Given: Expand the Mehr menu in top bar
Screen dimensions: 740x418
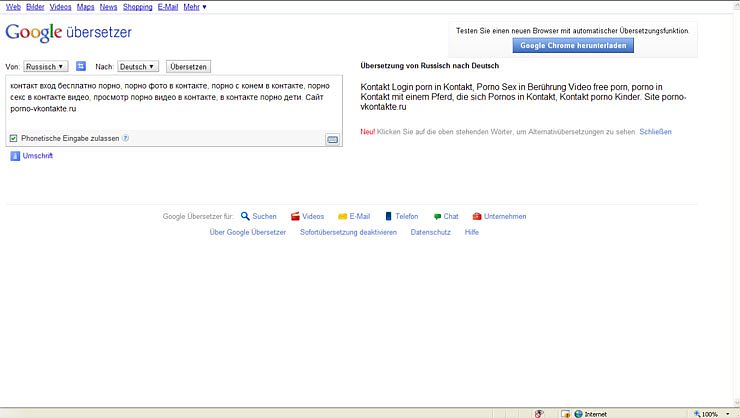Looking at the screenshot, I should [x=195, y=7].
